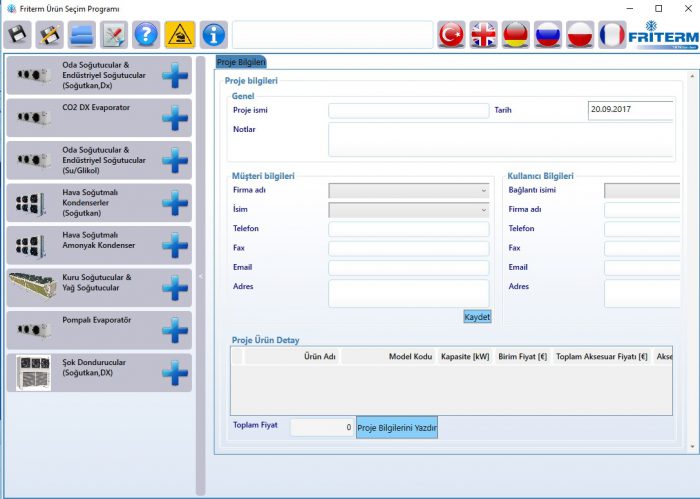The height and width of the screenshot is (499, 700).
Task: Click plus icon for Pompalı Evaporatör
Action: (175, 330)
